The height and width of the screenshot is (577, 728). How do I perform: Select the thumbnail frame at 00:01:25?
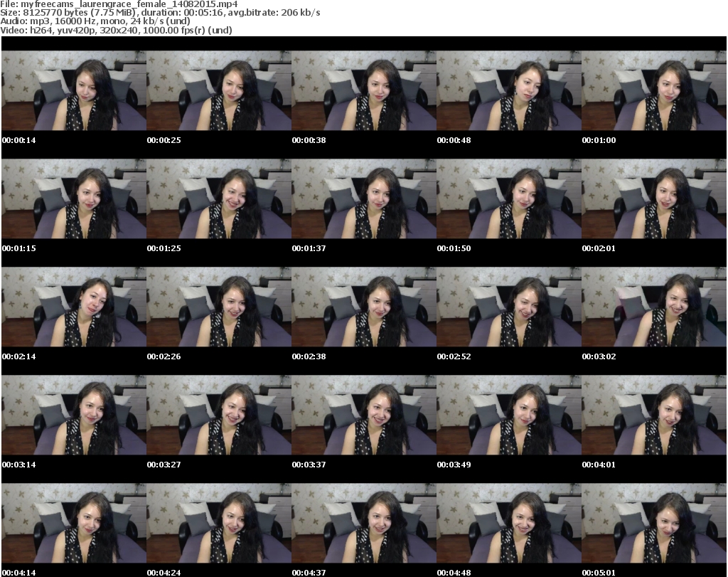(x=219, y=198)
